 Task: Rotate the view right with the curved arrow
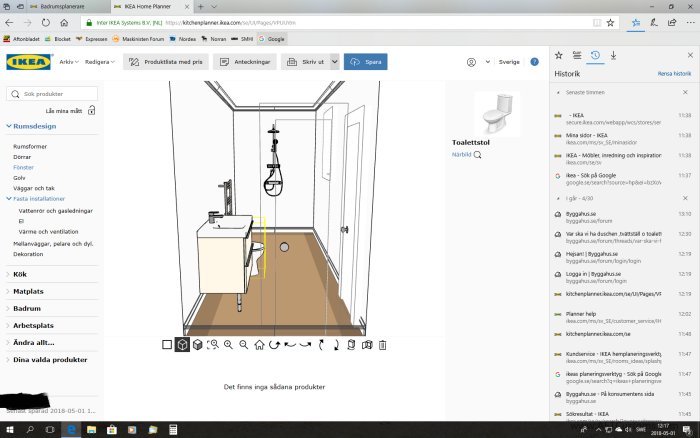pyautogui.click(x=305, y=345)
